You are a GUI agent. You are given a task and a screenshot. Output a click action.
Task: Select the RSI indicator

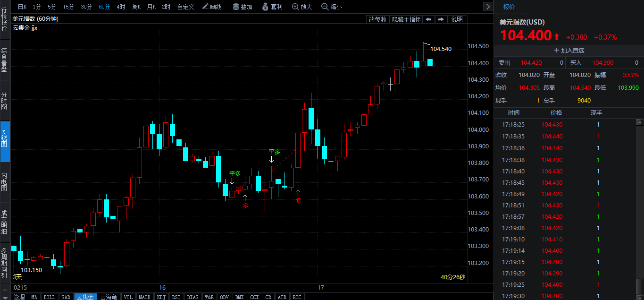[176, 297]
